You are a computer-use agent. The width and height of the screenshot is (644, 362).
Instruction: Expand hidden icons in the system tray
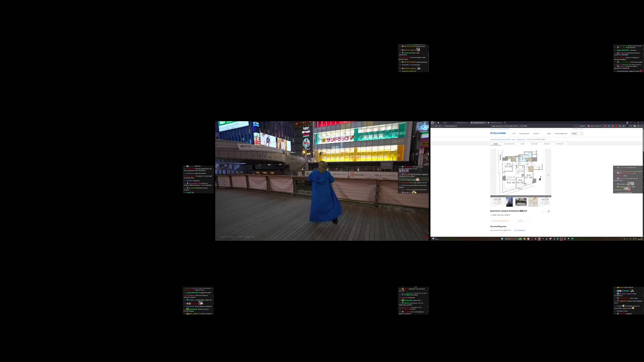622,239
